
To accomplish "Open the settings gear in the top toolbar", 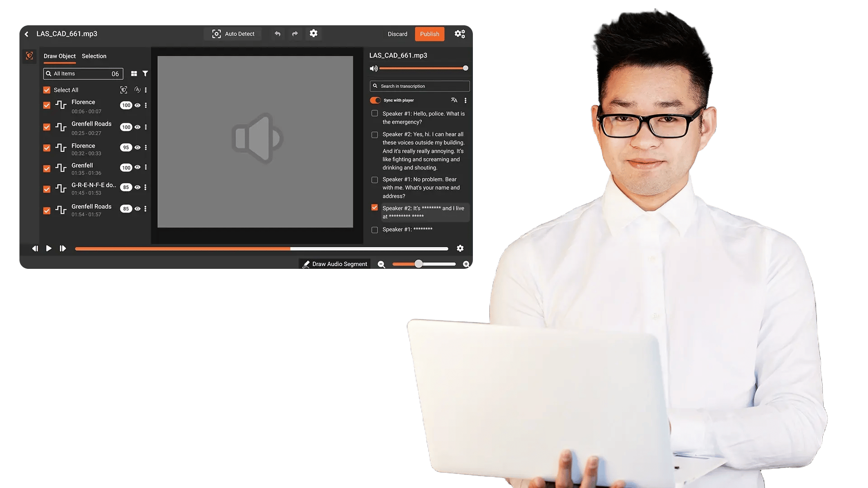I will pyautogui.click(x=314, y=33).
